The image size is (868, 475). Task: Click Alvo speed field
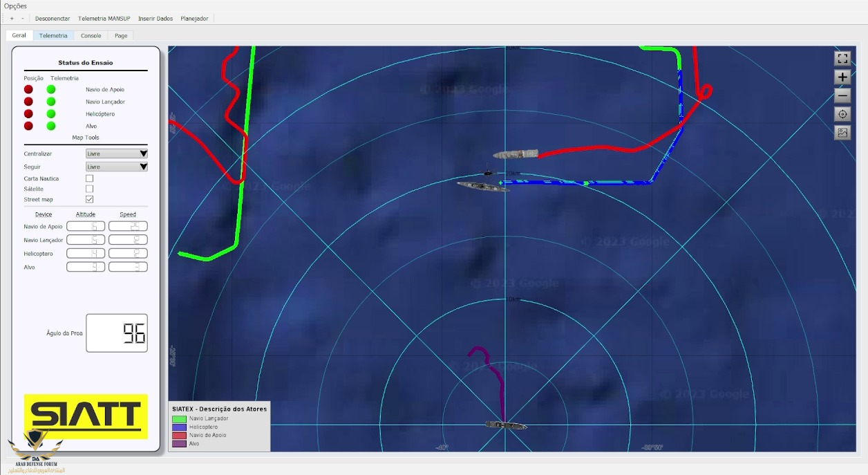(128, 267)
